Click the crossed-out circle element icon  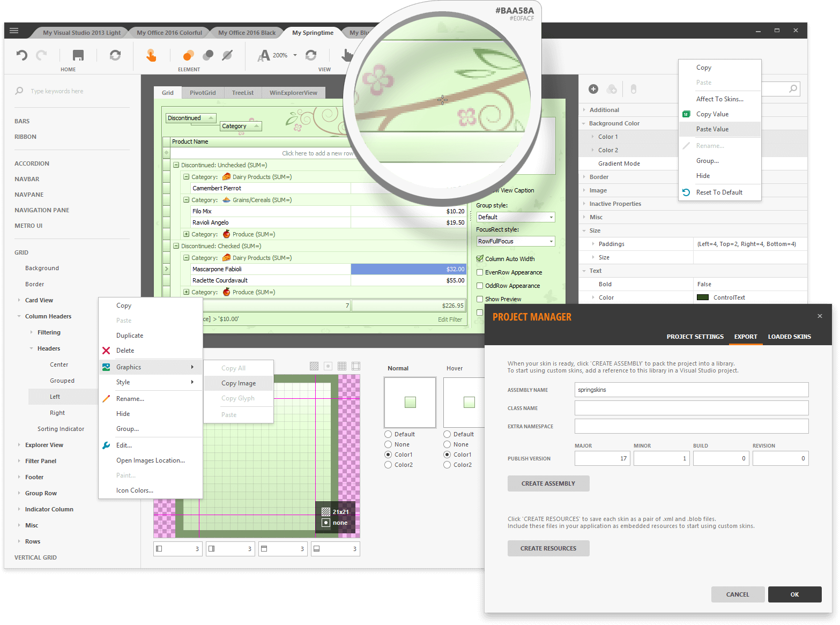(227, 55)
